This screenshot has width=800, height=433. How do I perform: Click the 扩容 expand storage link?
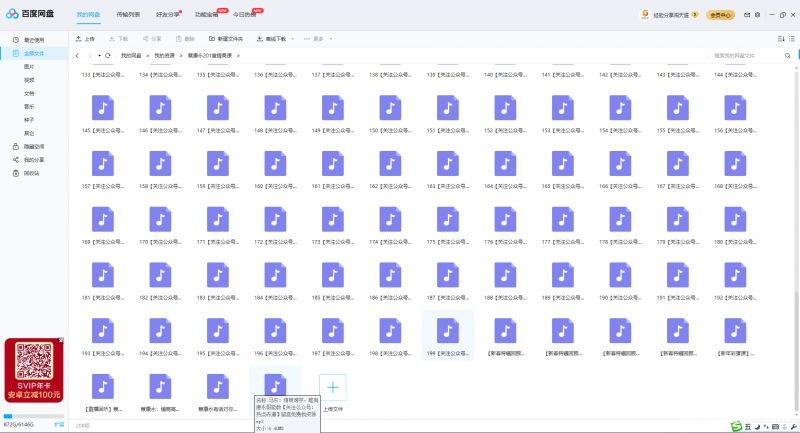tap(59, 424)
